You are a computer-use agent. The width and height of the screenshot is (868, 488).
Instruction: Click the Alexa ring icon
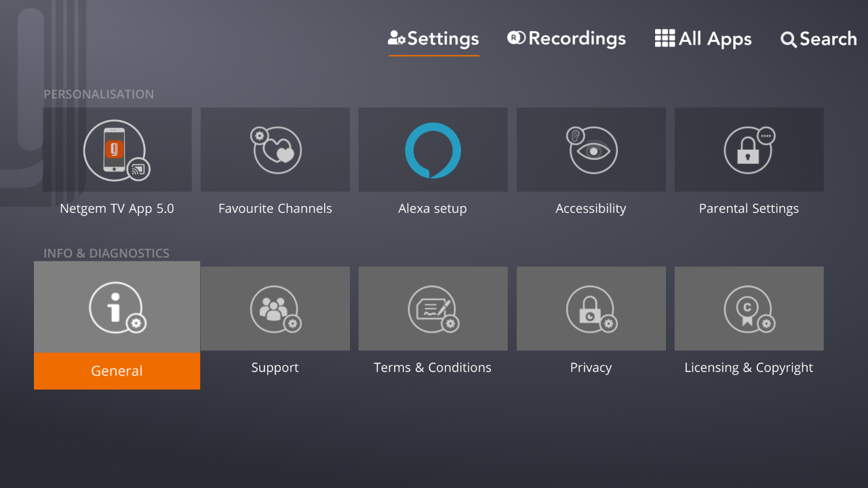pos(433,150)
